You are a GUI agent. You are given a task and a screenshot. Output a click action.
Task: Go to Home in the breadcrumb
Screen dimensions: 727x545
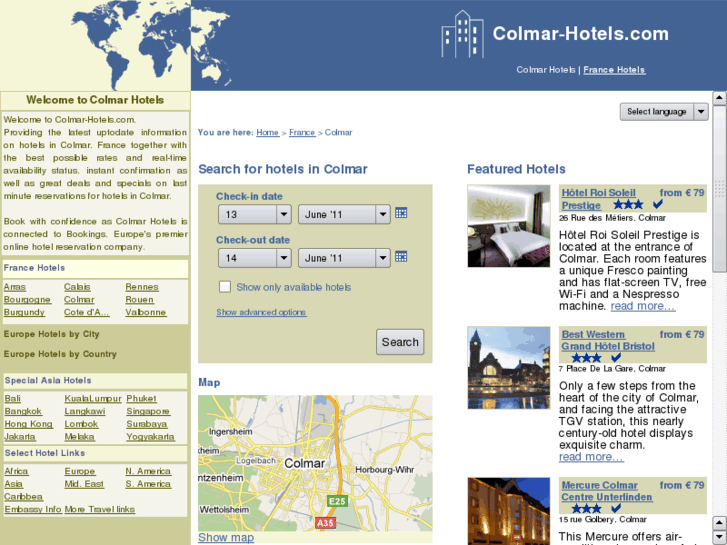268,132
